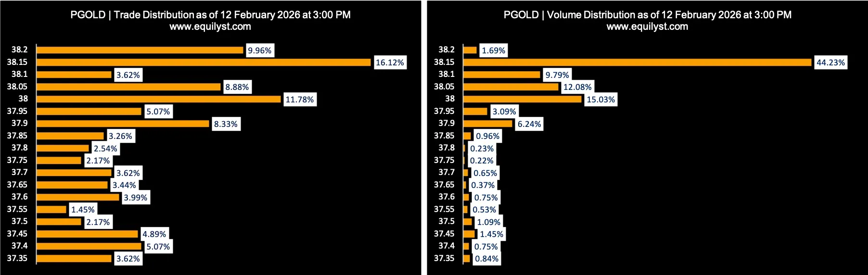This screenshot has width=868, height=275.
Task: Click the 4.89% data label
Action: (154, 234)
